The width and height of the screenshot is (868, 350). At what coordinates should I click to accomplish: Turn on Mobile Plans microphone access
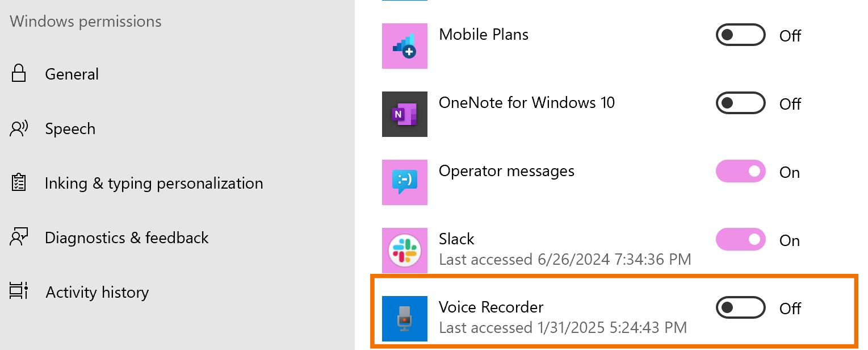pyautogui.click(x=740, y=35)
